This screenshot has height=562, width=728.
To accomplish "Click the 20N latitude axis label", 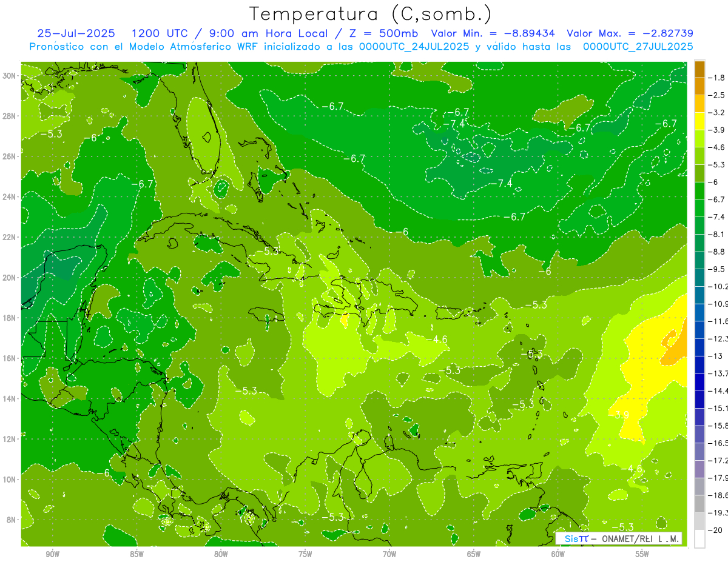I will point(10,278).
